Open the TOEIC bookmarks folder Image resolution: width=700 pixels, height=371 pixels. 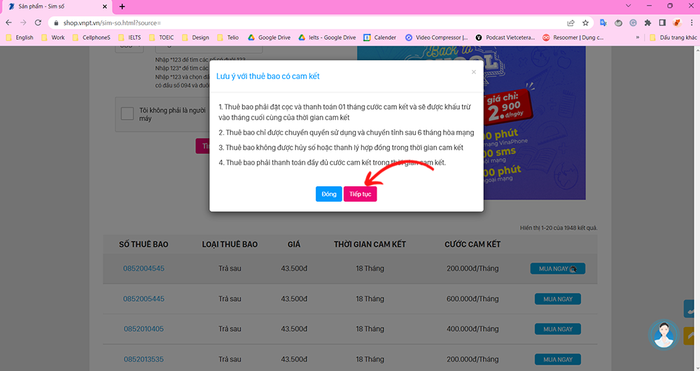tap(162, 38)
